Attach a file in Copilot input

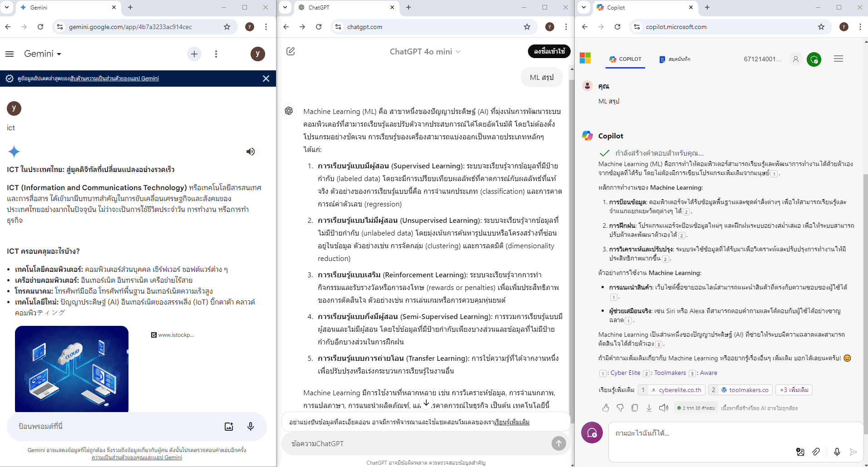(x=816, y=452)
